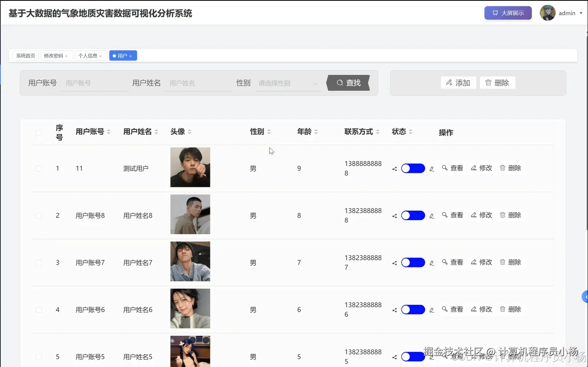Click the share icon in row 用户姓名7

click(x=395, y=263)
